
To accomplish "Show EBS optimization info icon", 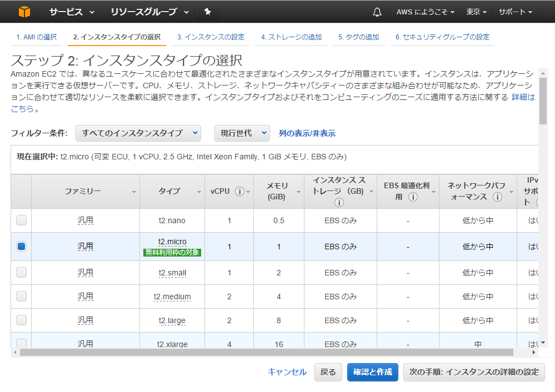I will [x=413, y=197].
